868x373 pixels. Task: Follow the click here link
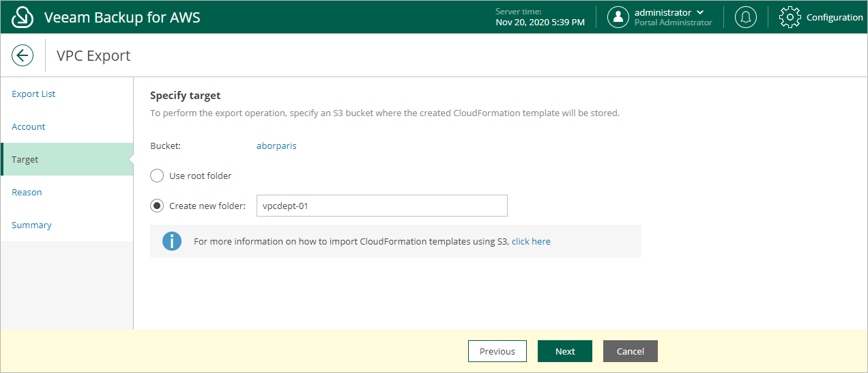tap(531, 241)
